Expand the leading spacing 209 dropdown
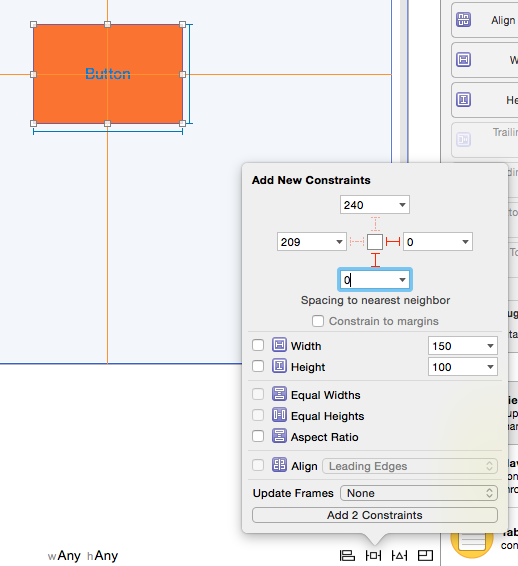 point(339,242)
